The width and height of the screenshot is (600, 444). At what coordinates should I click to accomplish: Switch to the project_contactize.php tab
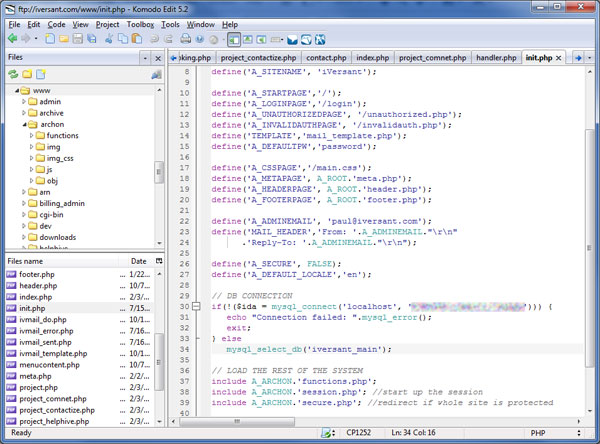(258, 58)
